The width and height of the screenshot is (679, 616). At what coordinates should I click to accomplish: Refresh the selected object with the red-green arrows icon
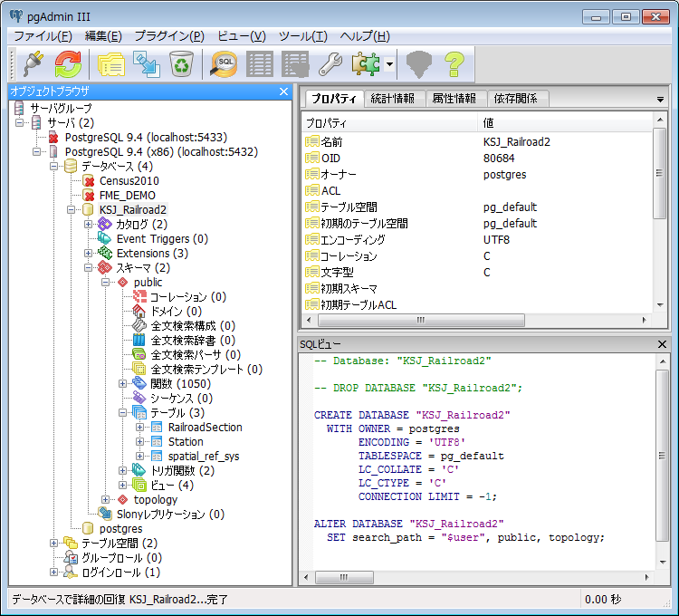(69, 64)
